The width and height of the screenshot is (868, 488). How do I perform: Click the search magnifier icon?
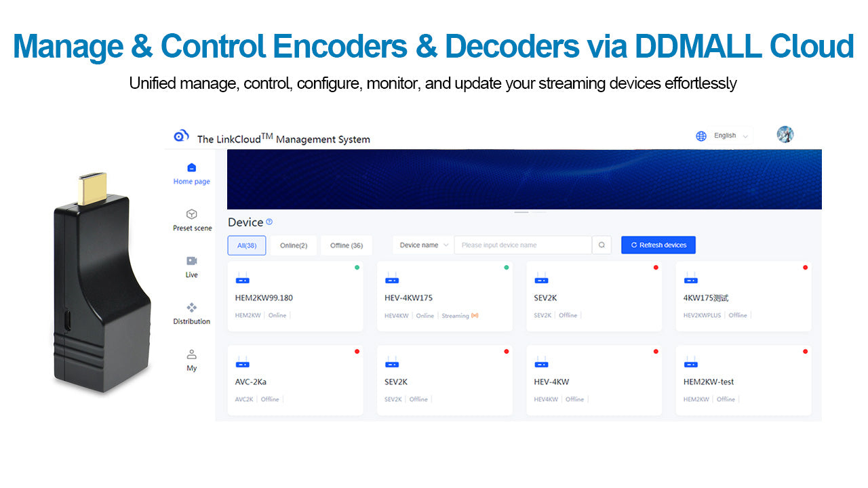click(601, 245)
